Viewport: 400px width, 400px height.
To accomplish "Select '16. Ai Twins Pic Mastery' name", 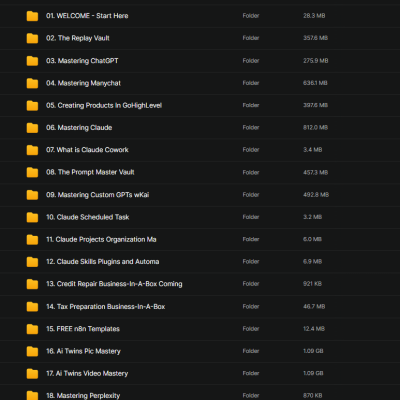I will (83, 351).
